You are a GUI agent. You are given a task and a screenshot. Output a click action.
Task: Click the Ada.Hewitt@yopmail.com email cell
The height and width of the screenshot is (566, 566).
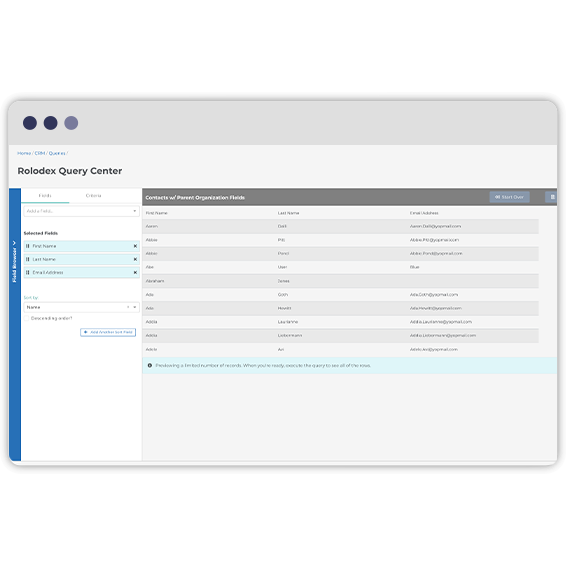pyautogui.click(x=436, y=308)
